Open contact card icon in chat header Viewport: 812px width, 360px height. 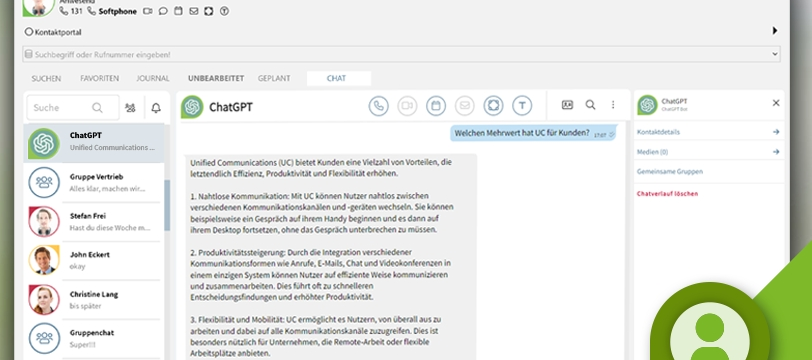[x=568, y=105]
